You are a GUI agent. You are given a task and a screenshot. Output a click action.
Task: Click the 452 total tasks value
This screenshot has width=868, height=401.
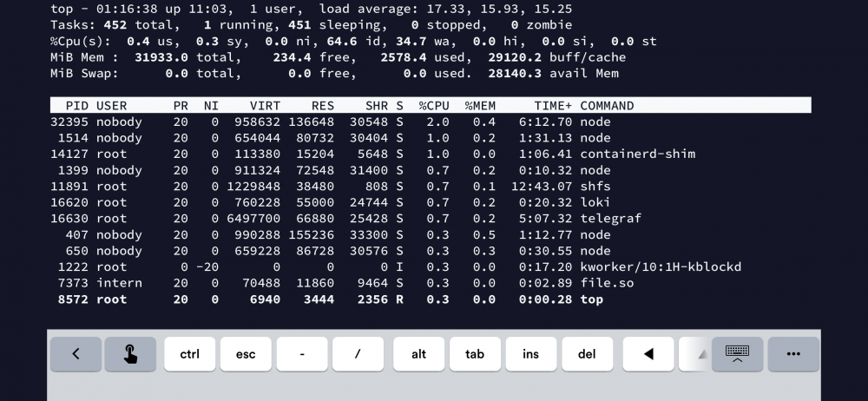pos(115,25)
